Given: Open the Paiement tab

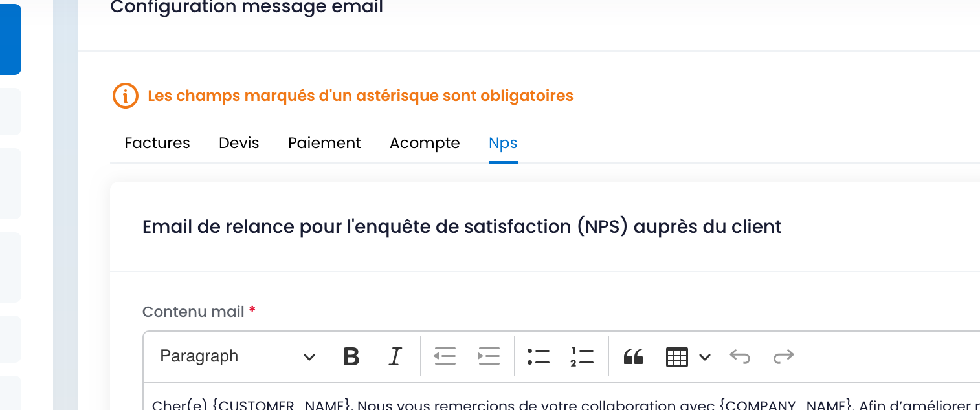Looking at the screenshot, I should click(x=324, y=143).
